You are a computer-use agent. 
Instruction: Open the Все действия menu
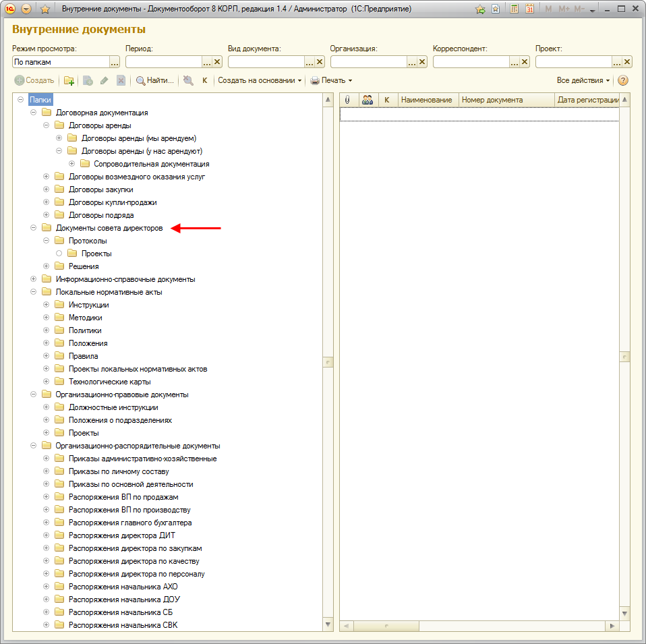pyautogui.click(x=583, y=80)
